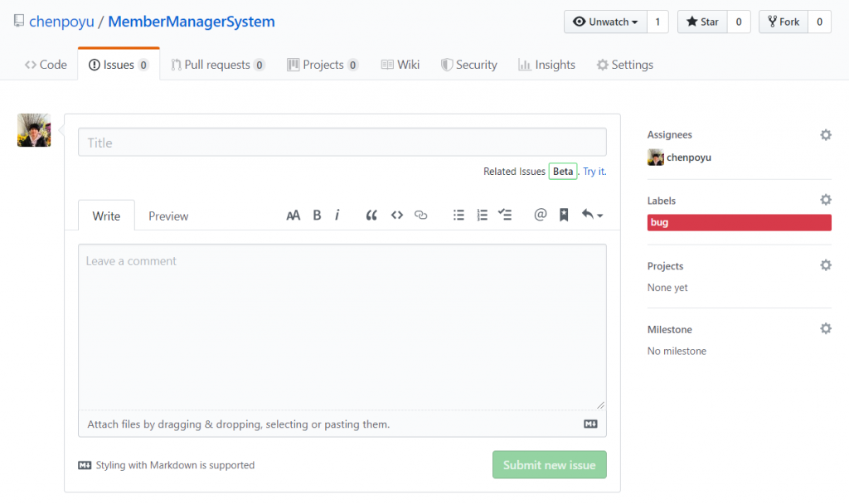Open the Pull requests tab

click(218, 65)
